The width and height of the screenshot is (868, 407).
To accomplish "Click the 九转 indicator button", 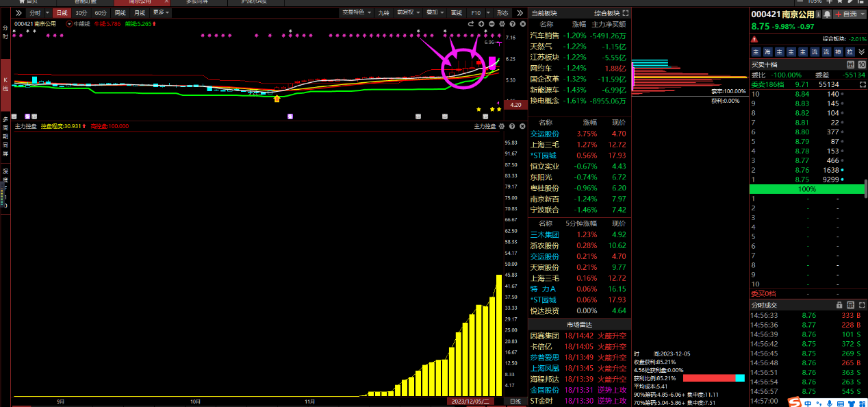I will [x=383, y=13].
